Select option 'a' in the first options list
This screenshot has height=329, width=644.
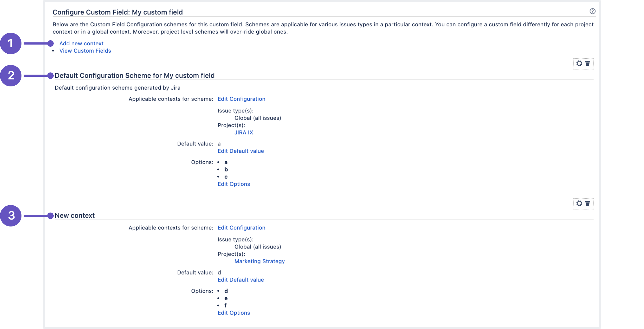(226, 162)
